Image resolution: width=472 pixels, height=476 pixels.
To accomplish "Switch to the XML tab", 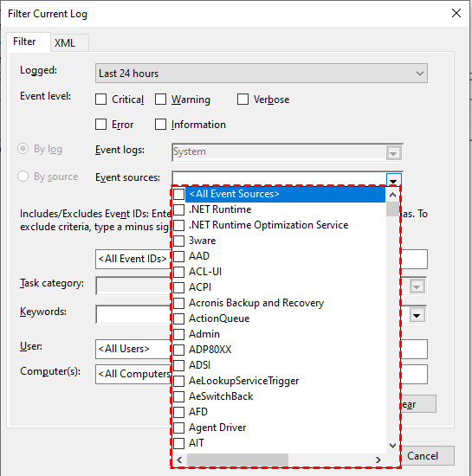I will (x=69, y=42).
